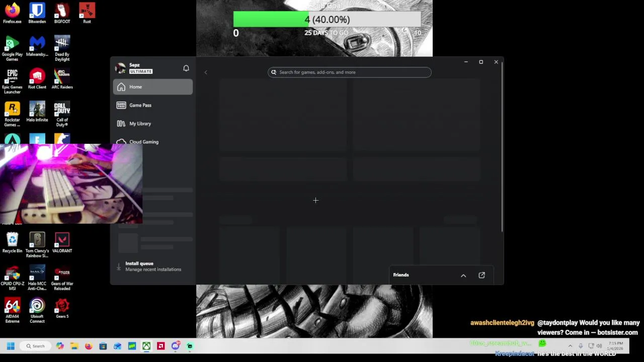The width and height of the screenshot is (644, 362).
Task: Open Outlook from the taskbar
Action: click(x=117, y=346)
